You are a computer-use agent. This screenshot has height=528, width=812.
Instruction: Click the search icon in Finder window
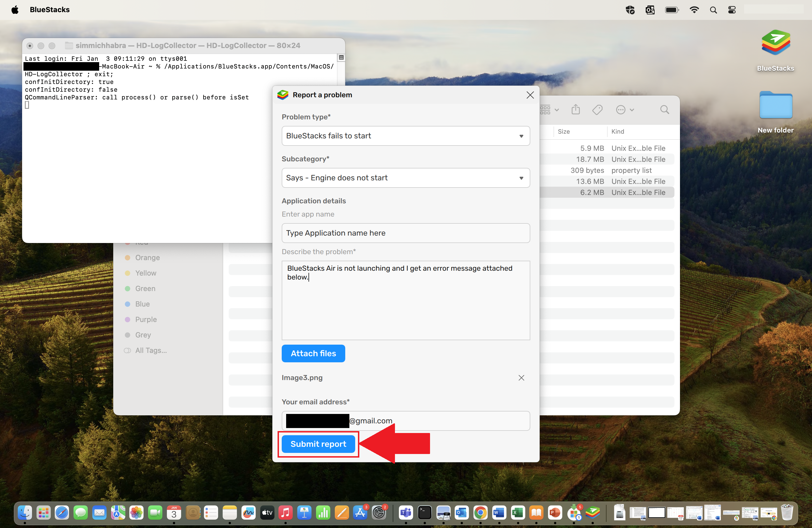[x=664, y=110]
